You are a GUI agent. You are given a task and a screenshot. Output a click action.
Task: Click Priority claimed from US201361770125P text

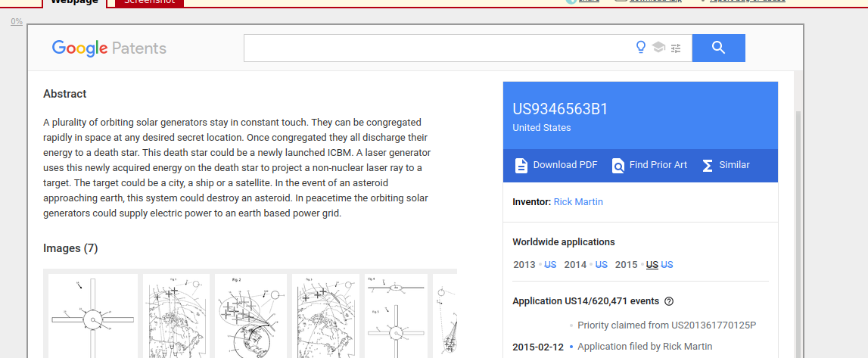pos(667,325)
